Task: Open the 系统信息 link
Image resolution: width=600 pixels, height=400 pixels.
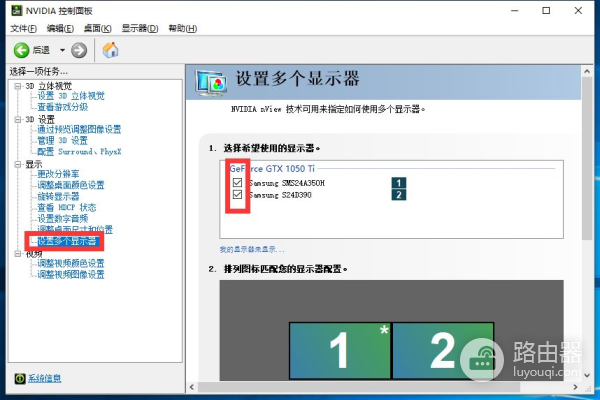Action: pos(44,379)
